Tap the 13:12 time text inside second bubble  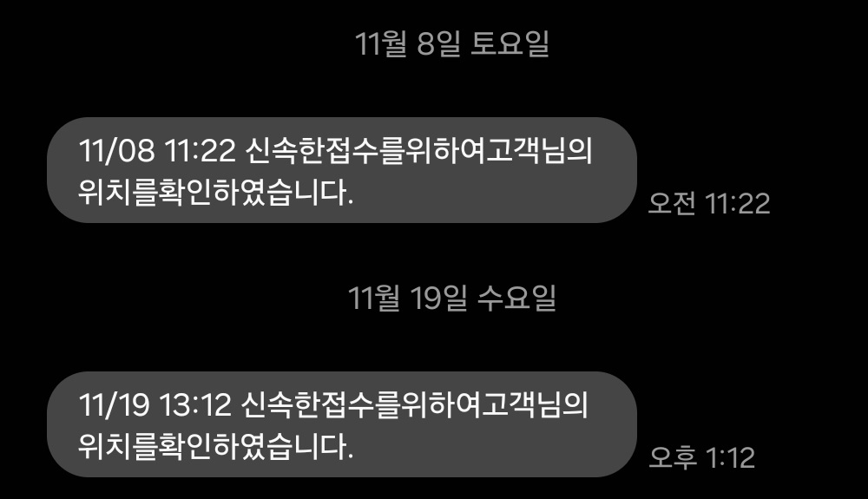(196, 405)
